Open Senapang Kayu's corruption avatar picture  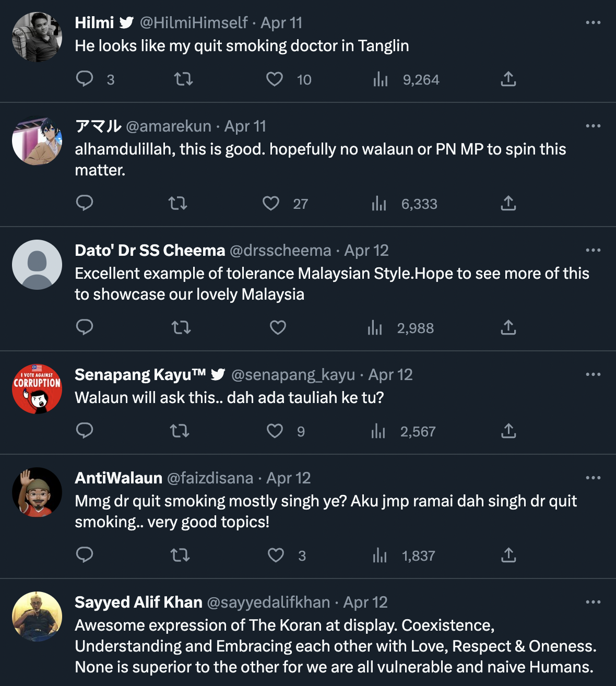click(x=37, y=388)
